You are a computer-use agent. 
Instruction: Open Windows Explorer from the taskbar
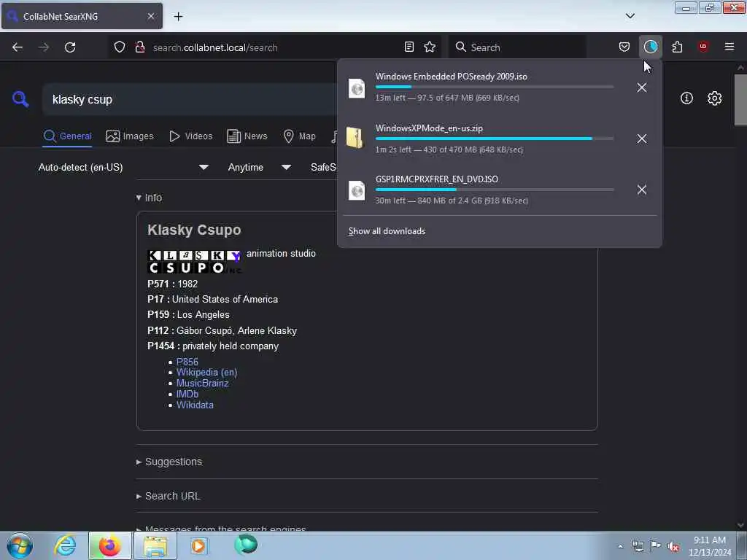[x=155, y=545]
